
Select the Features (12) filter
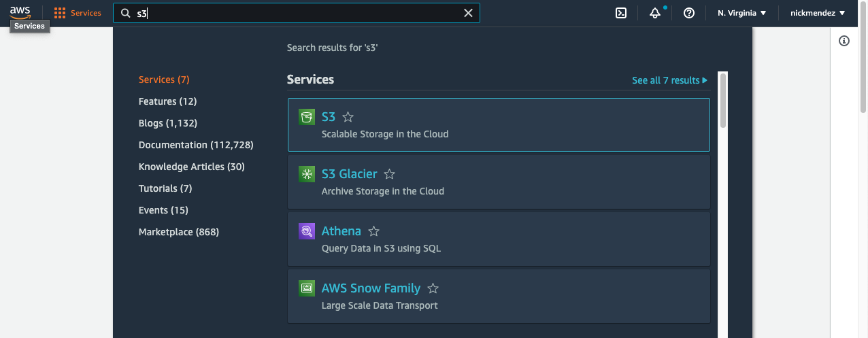(x=167, y=101)
